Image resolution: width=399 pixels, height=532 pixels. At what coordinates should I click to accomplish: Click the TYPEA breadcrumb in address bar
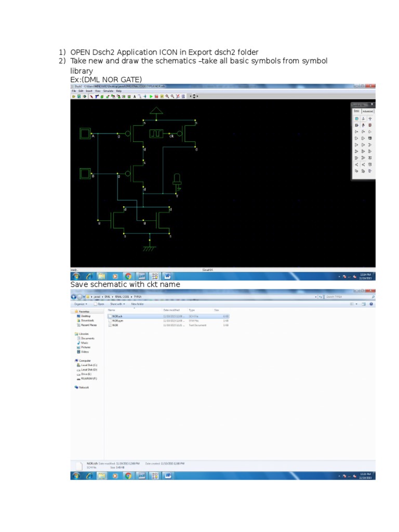[137, 297]
